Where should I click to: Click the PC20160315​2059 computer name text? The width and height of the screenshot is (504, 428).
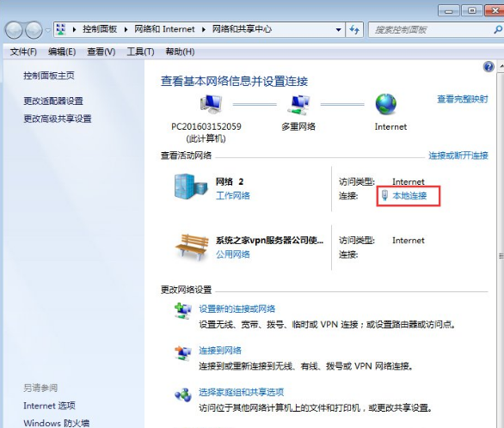point(206,127)
